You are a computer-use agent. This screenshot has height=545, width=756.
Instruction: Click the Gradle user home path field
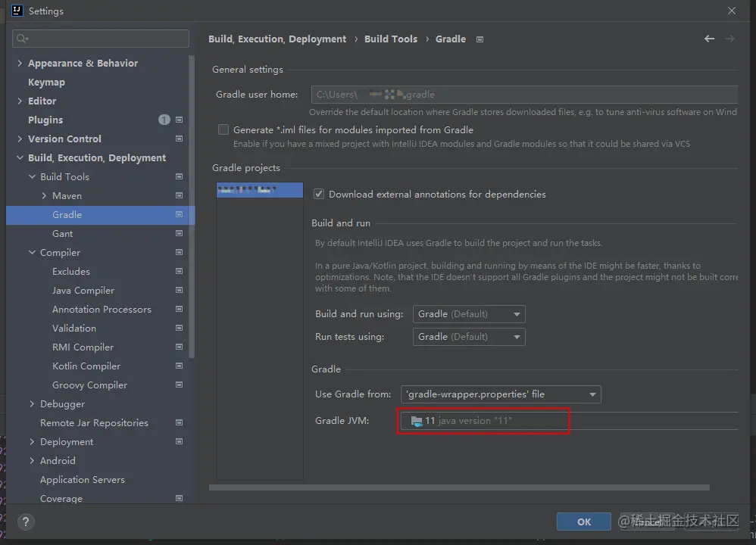tap(524, 95)
